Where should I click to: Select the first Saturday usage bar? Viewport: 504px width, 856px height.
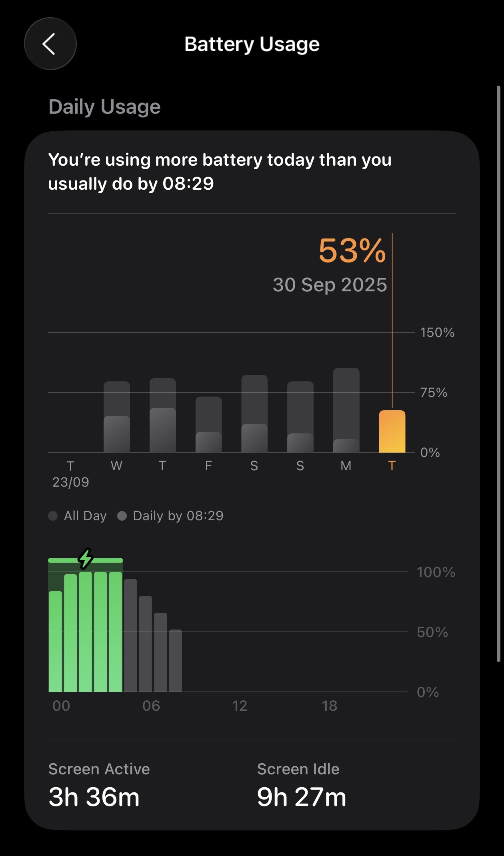(254, 414)
